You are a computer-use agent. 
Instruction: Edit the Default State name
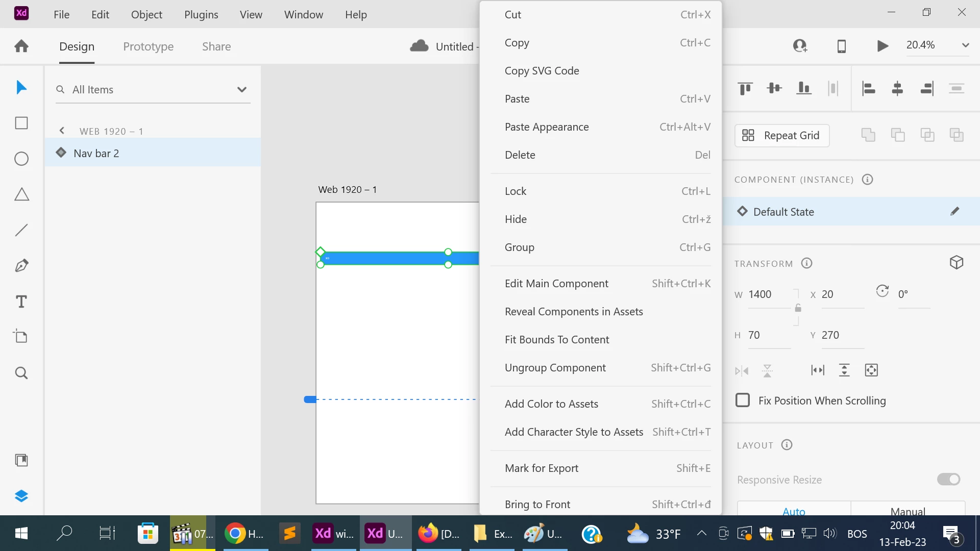pyautogui.click(x=954, y=212)
